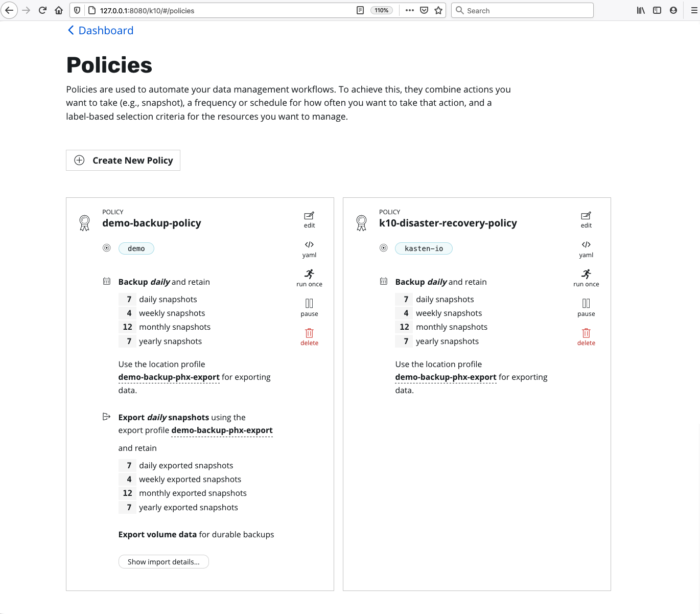Image resolution: width=700 pixels, height=614 pixels.
Task: Pause the demo-backup-policy
Action: click(x=309, y=307)
